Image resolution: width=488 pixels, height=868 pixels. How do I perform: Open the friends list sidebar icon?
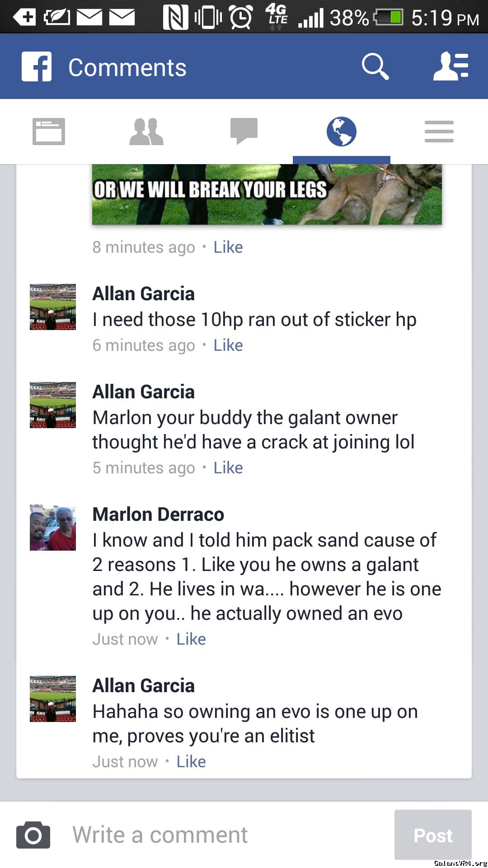click(x=451, y=66)
